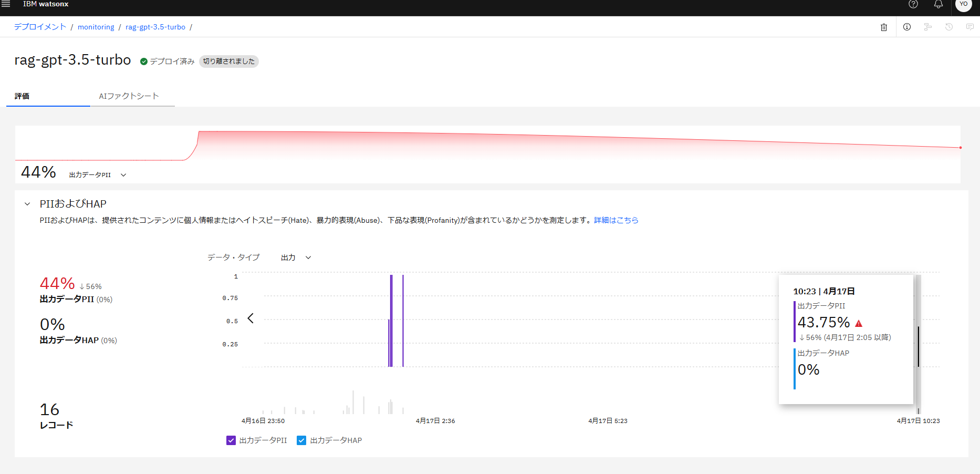Click the 4月16日 23:50 axis label
The width and height of the screenshot is (980, 474).
[263, 421]
